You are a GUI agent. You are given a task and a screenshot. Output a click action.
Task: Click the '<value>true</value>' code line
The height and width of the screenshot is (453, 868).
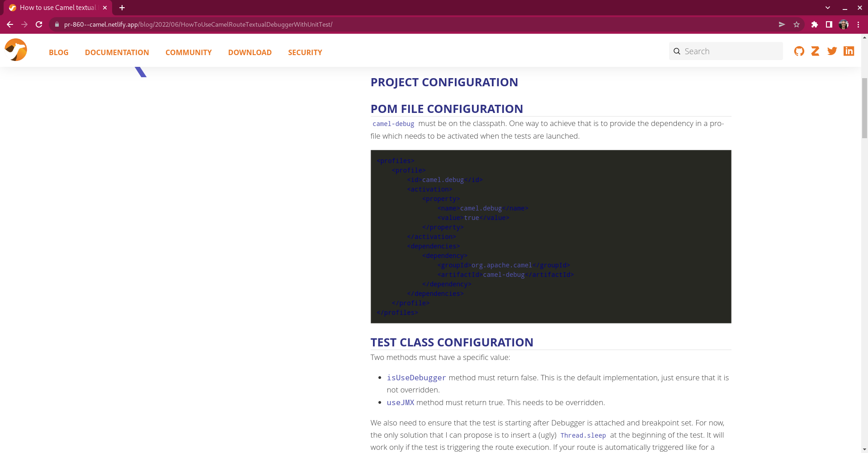pos(473,218)
